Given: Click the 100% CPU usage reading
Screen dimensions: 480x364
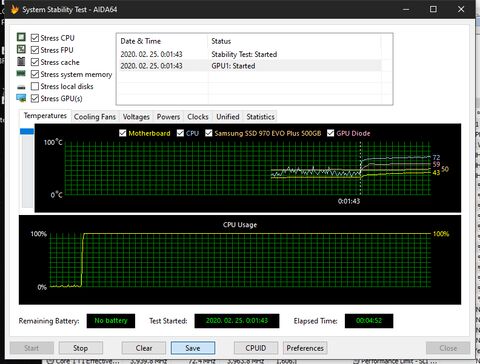Looking at the screenshot, I should pos(441,234).
